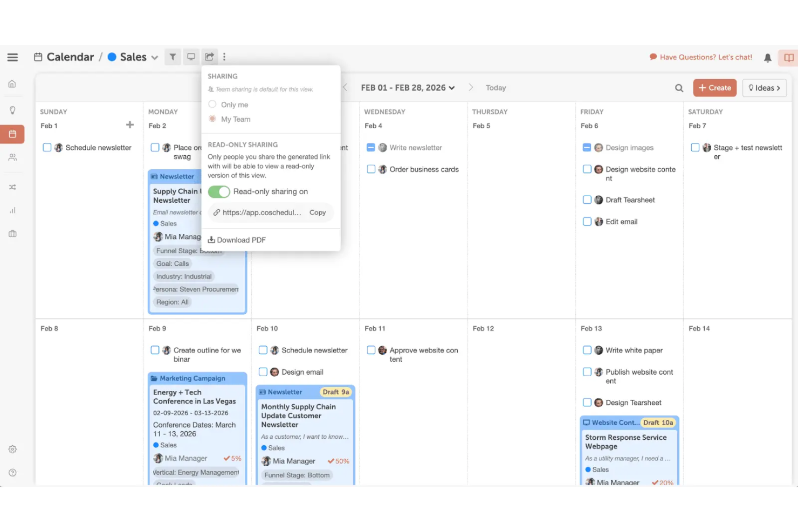Open the three-dot overflow menu in toolbar
The image size is (798, 532).
tap(224, 57)
